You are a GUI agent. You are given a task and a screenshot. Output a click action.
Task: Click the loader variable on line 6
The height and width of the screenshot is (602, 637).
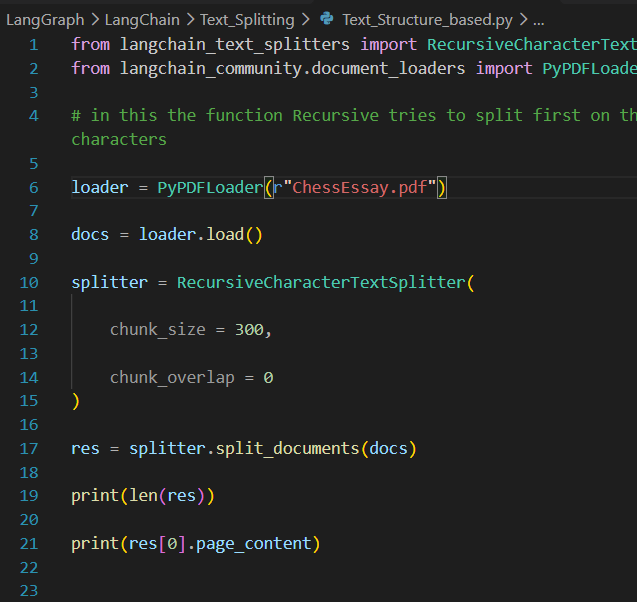[100, 188]
